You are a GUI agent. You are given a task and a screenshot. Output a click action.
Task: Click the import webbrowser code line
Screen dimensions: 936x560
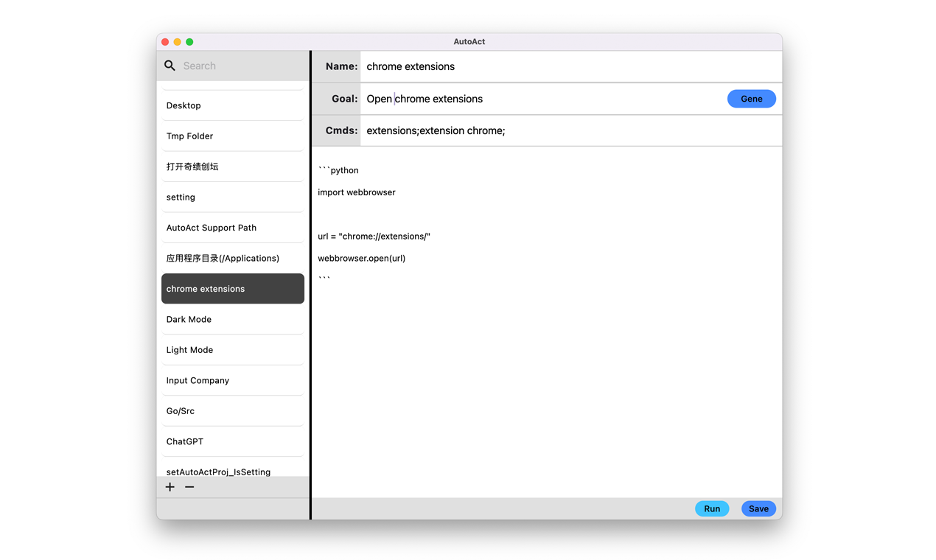pyautogui.click(x=357, y=192)
